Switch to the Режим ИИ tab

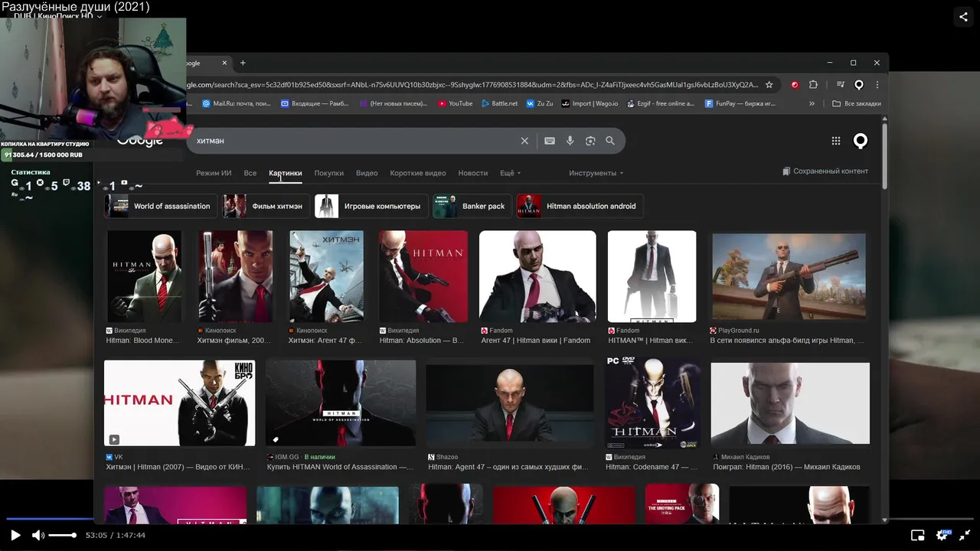(x=214, y=173)
